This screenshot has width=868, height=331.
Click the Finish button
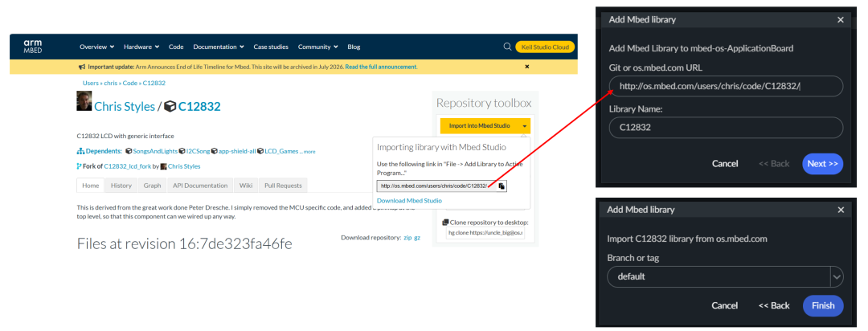823,305
